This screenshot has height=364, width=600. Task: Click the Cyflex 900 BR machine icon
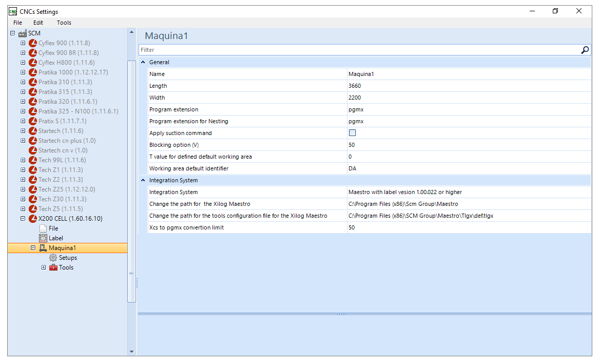point(33,53)
